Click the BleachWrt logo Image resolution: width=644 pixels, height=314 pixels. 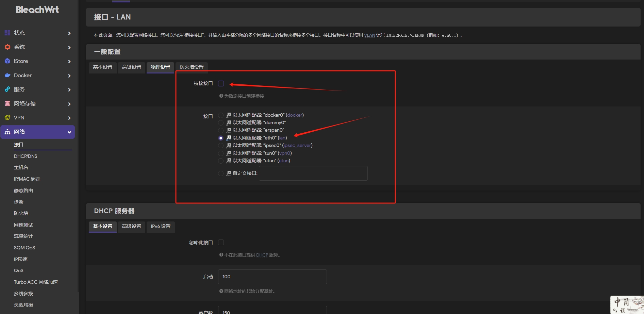[37, 10]
